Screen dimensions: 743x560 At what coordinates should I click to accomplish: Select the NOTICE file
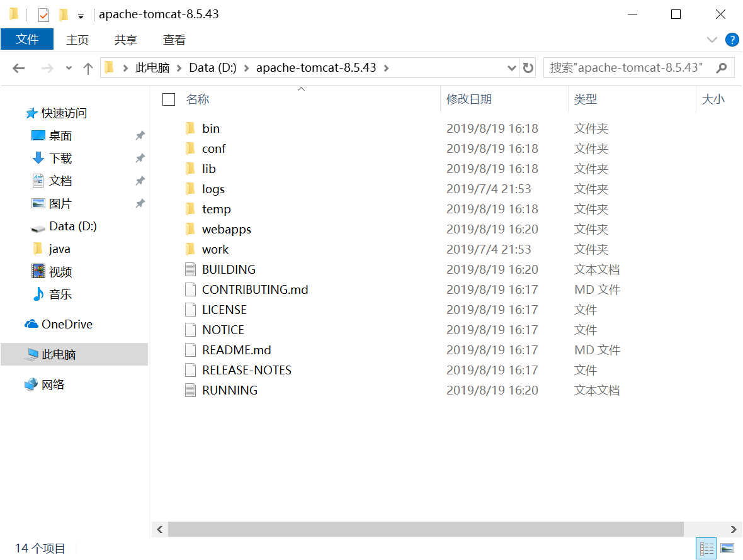[x=223, y=330]
